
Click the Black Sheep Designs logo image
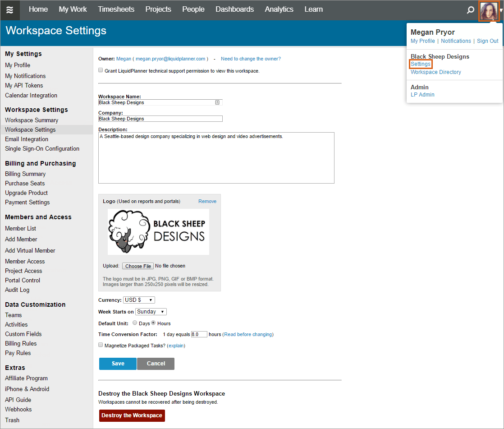click(158, 232)
